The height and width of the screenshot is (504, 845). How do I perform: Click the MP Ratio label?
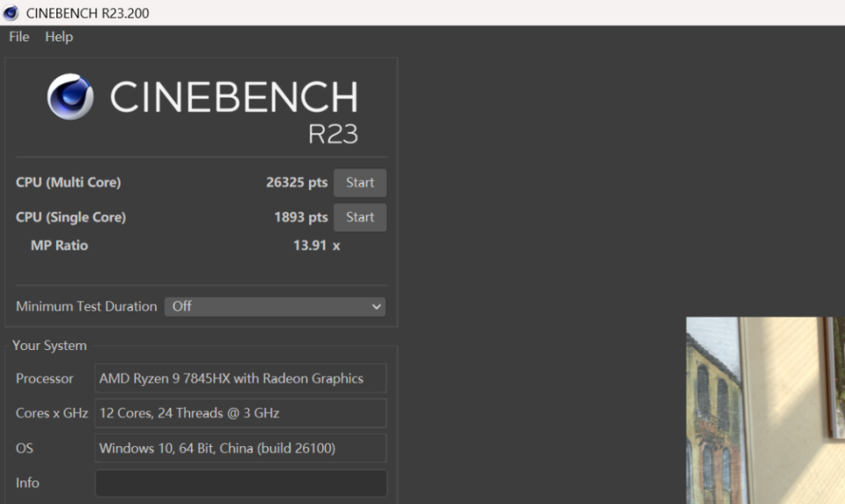59,245
